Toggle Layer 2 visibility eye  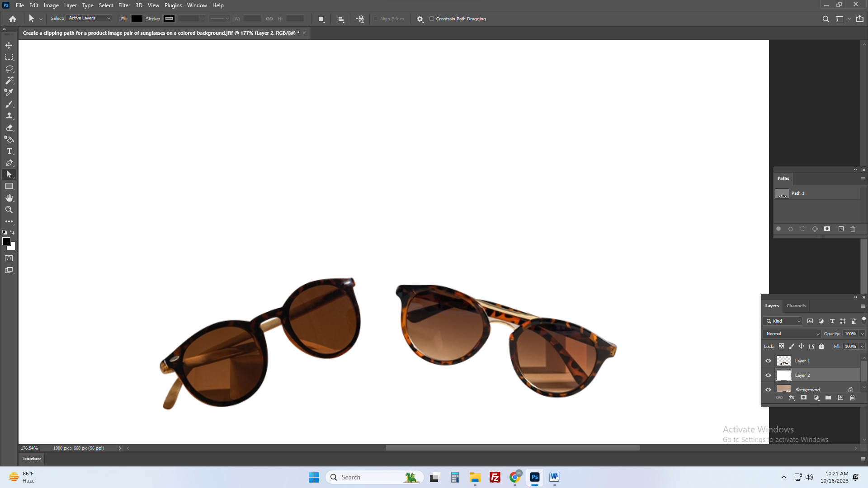(768, 375)
